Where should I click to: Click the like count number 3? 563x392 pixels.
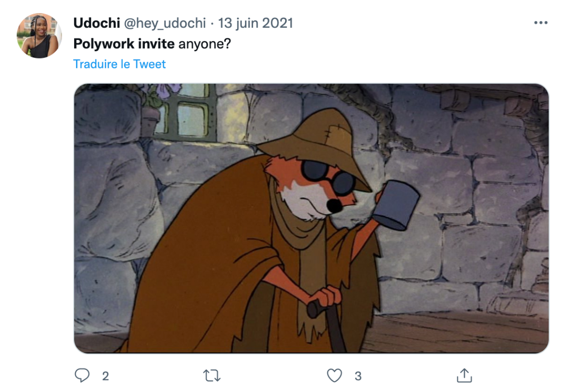(358, 376)
